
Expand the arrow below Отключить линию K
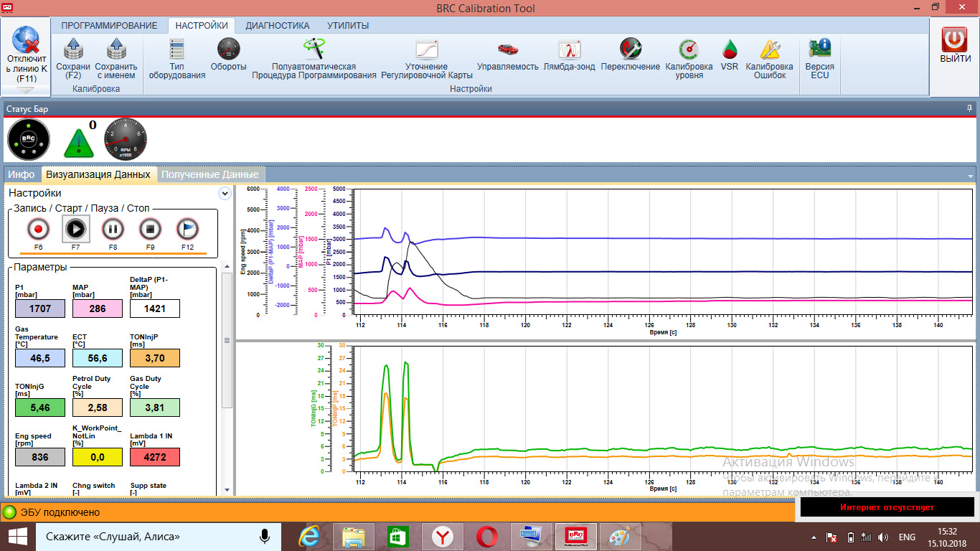point(25,90)
